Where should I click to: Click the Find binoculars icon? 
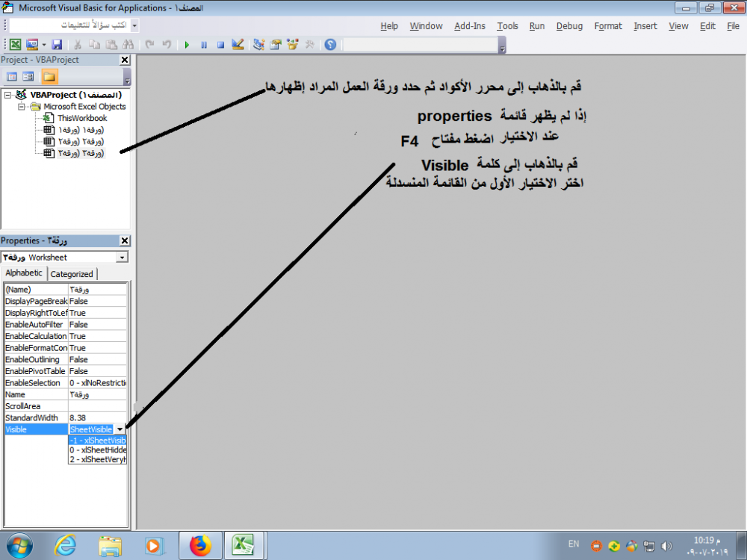click(128, 45)
